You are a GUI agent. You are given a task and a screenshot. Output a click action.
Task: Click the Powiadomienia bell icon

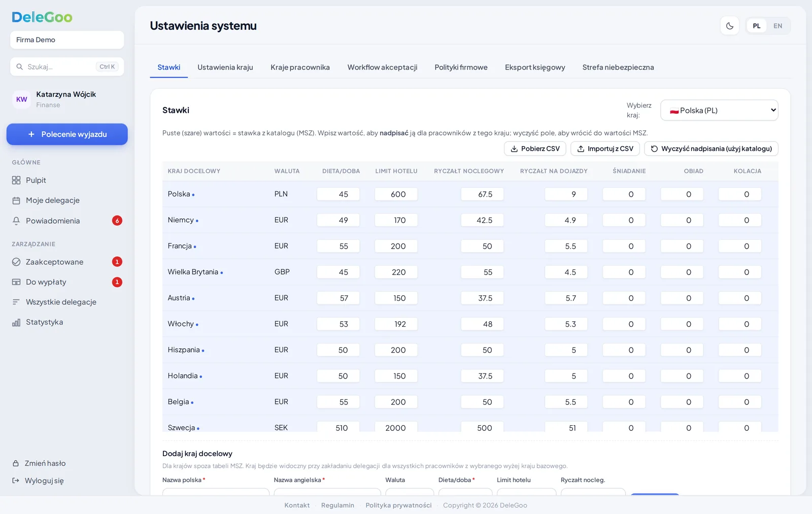[16, 221]
